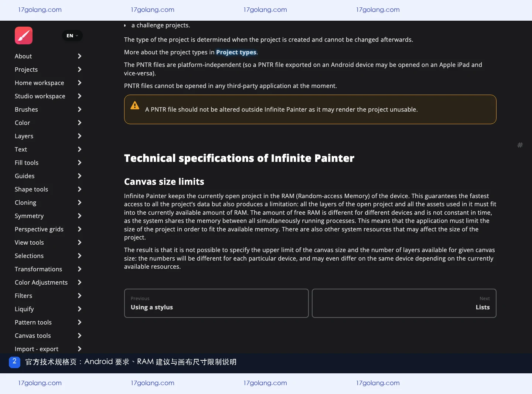This screenshot has height=394, width=532.
Task: Click the Technical specifications of Infinite Painter heading
Action: [239, 158]
